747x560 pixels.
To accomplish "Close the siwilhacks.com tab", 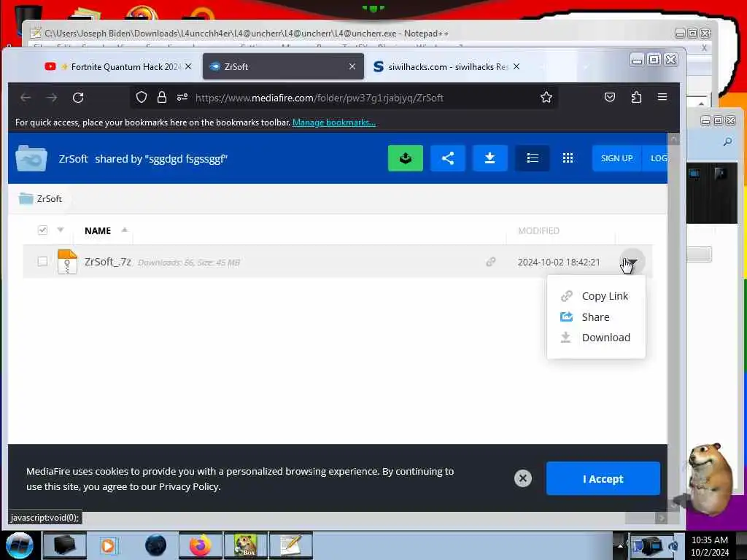I will [x=516, y=66].
